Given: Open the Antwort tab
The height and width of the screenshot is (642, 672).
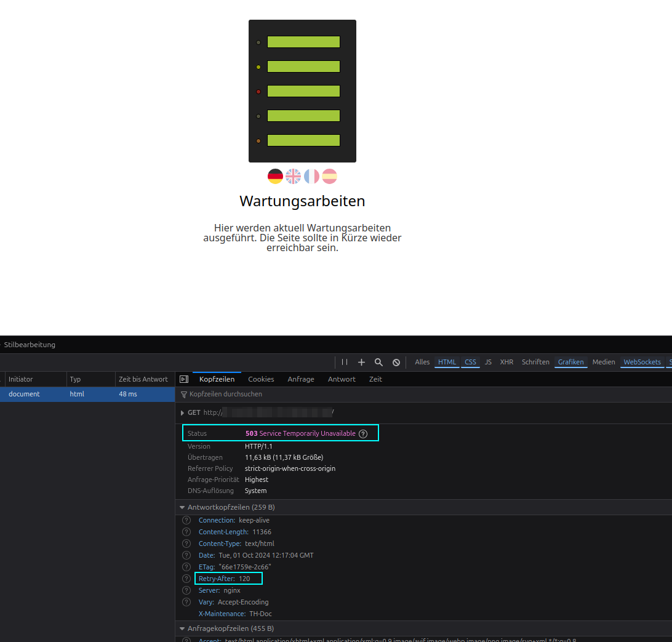Looking at the screenshot, I should tap(342, 379).
